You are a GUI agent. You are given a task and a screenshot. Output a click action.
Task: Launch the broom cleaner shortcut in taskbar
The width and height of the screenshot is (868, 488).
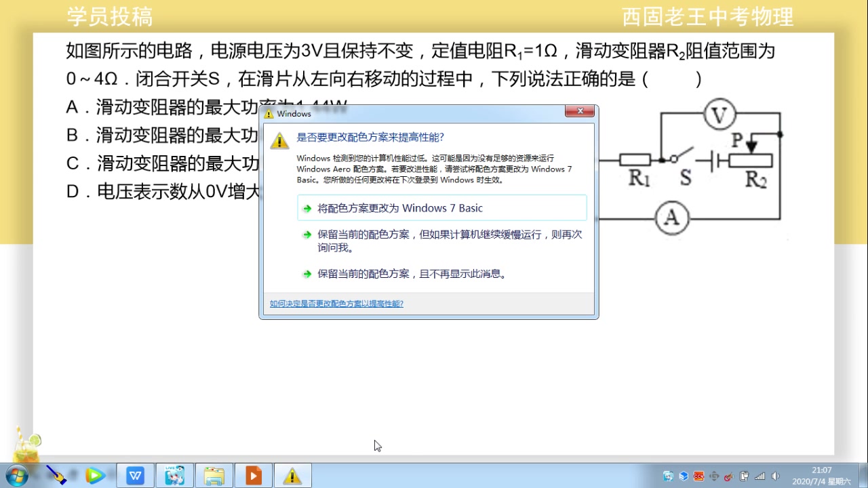[x=56, y=475]
